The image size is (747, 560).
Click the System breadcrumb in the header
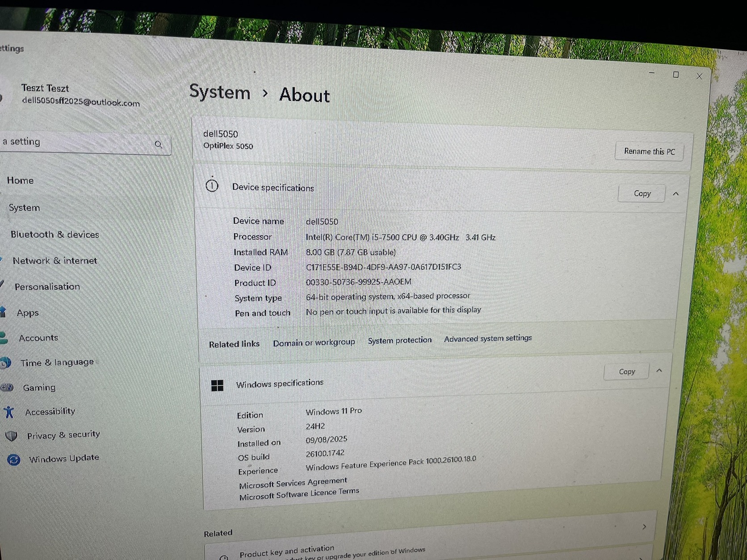[x=219, y=92]
